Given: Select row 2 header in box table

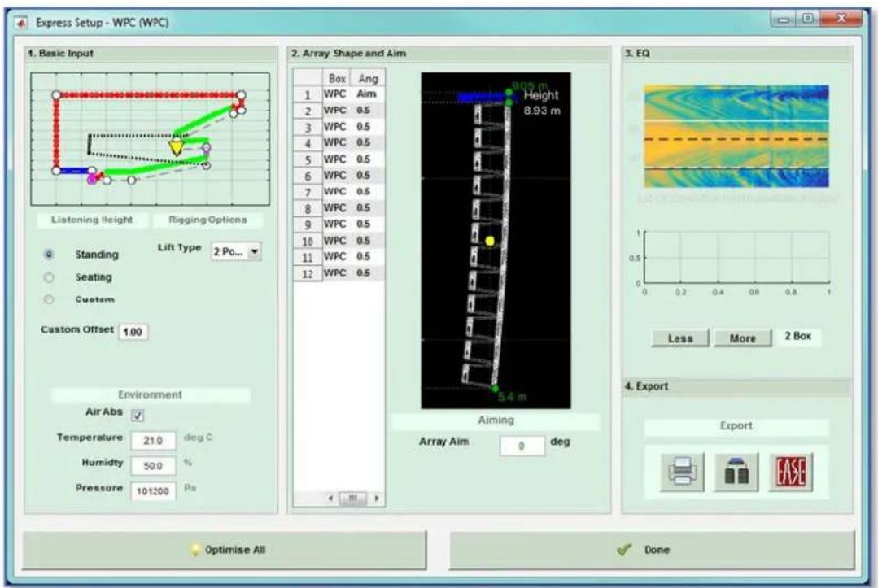Looking at the screenshot, I should 308,111.
